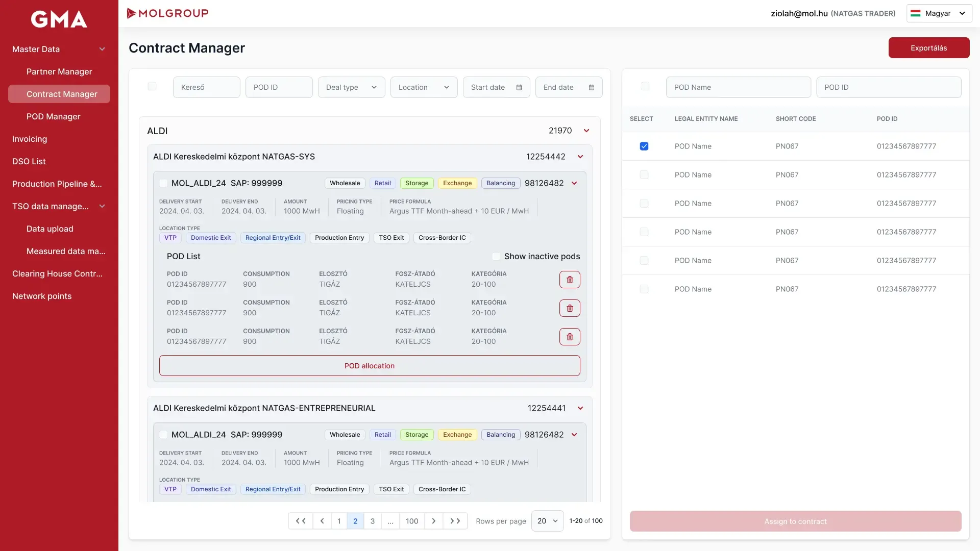
Task: Focus POD ID field in right panel
Action: click(x=889, y=87)
